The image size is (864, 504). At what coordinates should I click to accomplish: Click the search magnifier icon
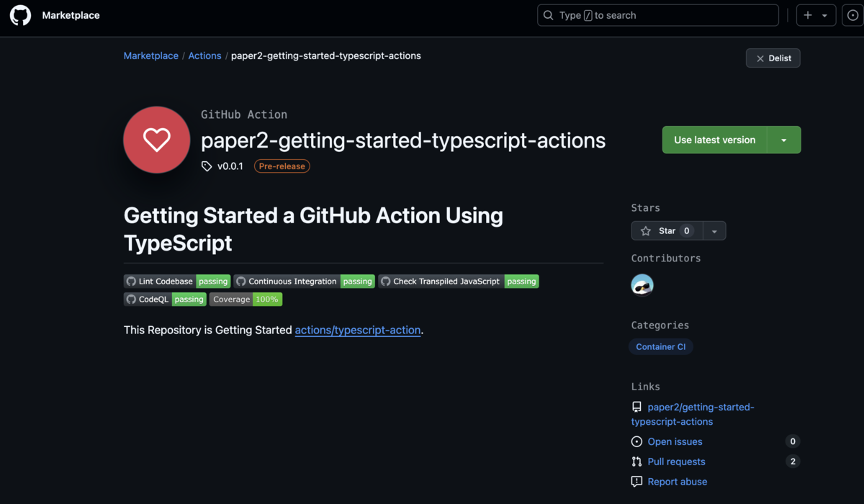[x=549, y=15]
